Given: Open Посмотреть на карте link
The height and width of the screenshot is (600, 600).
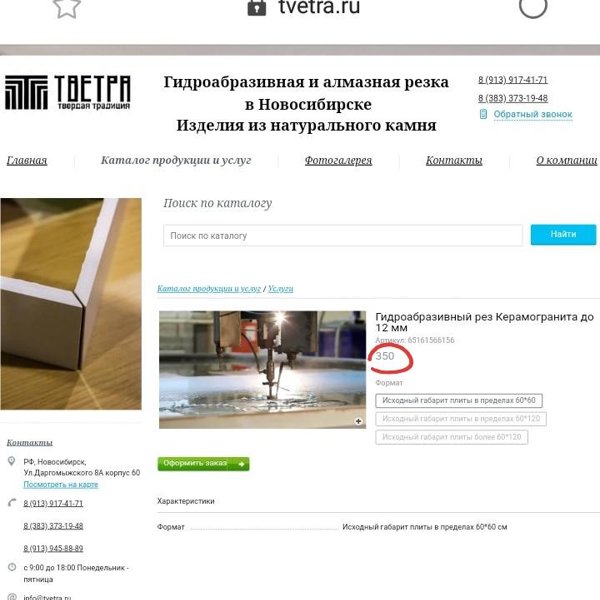Looking at the screenshot, I should tap(61, 484).
